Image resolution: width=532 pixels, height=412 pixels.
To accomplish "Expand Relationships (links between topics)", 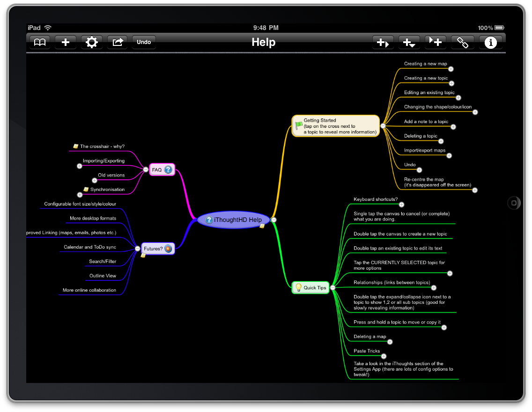I will coord(434,288).
